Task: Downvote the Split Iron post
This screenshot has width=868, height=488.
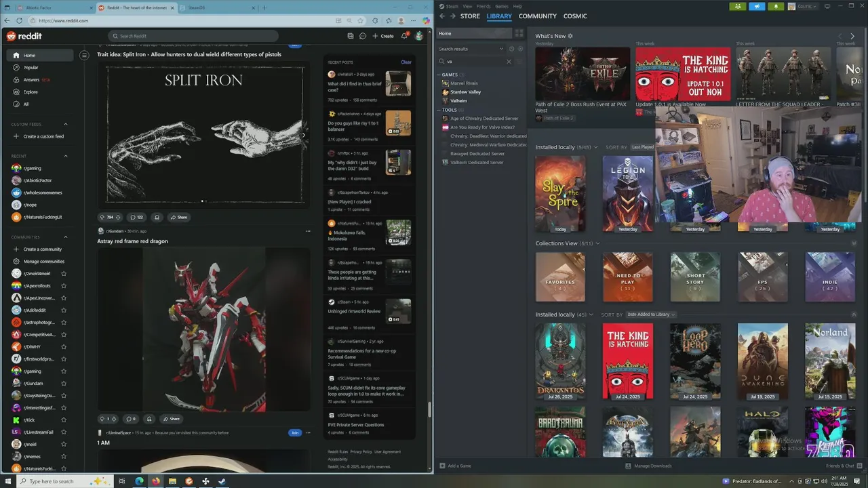Action: (x=118, y=217)
